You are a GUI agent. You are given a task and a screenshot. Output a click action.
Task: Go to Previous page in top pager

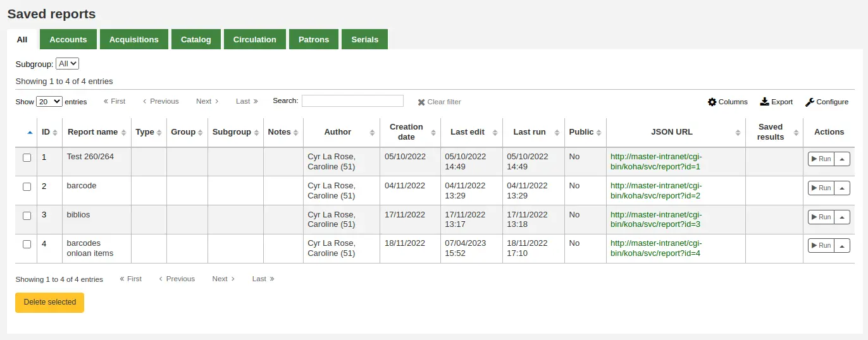161,101
